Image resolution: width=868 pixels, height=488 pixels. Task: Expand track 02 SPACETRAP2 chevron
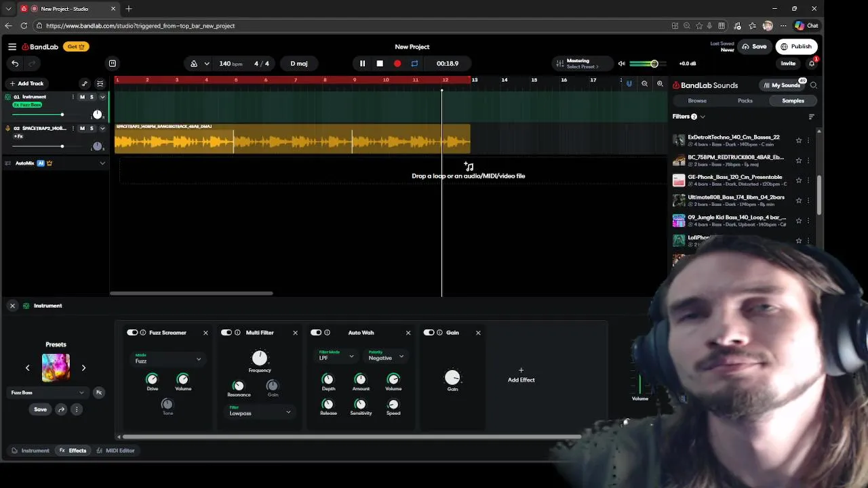pyautogui.click(x=102, y=128)
